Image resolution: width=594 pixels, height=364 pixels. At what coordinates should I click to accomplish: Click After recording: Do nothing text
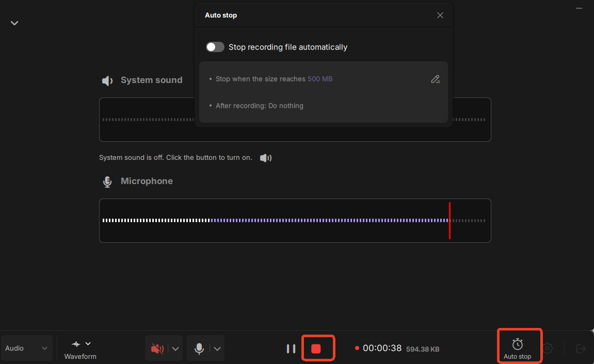pyautogui.click(x=260, y=106)
